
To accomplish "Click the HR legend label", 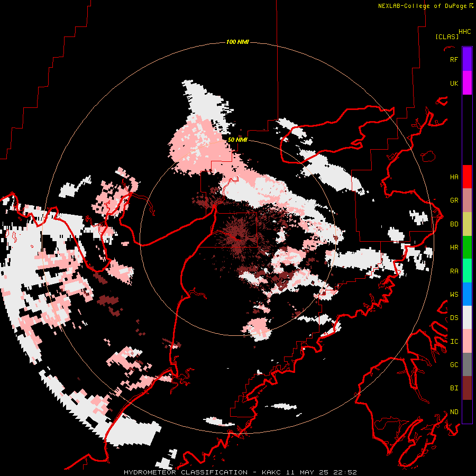I will pos(454,248).
